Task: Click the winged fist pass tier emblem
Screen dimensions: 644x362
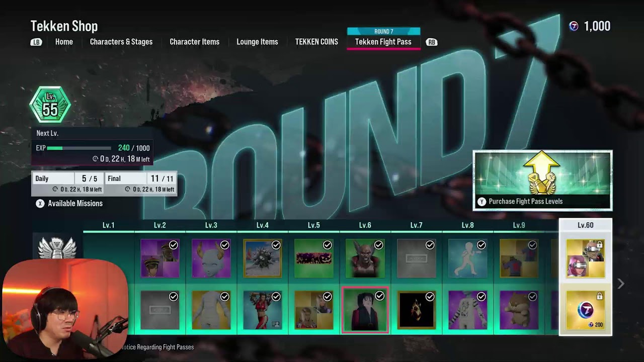Action: pyautogui.click(x=57, y=248)
